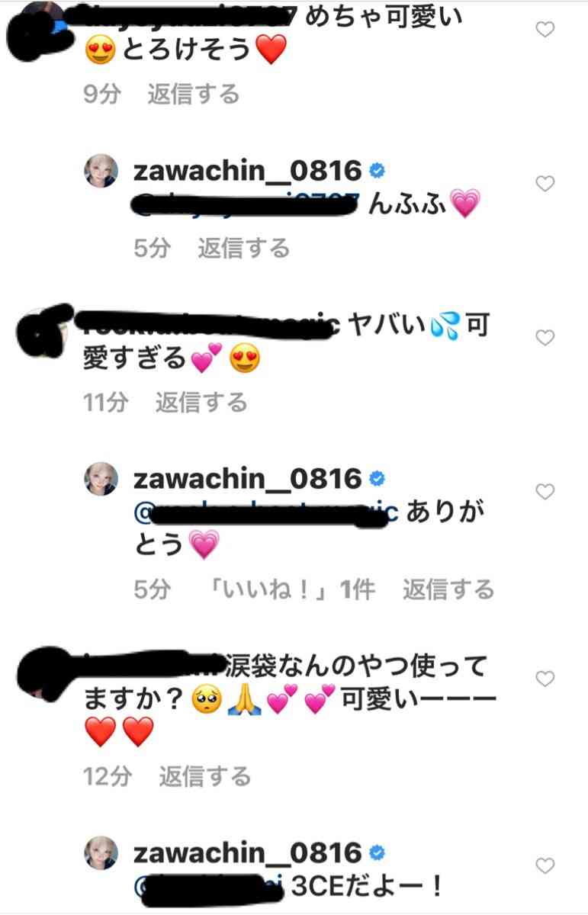Like the 涙袋 question comment heart

(545, 679)
